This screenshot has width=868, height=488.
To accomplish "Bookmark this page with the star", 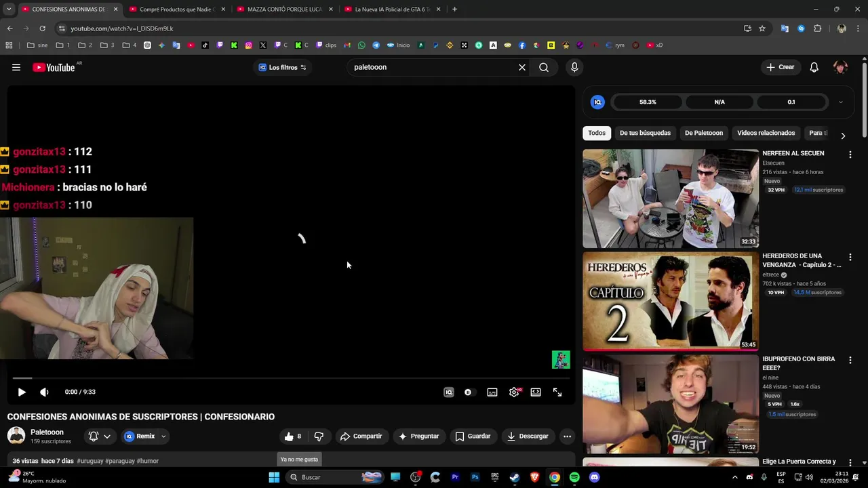I will pyautogui.click(x=762, y=28).
